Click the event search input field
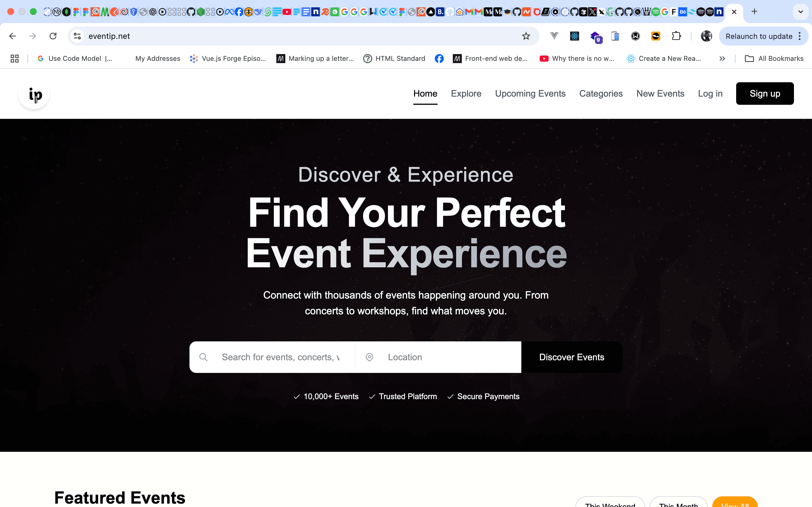 pyautogui.click(x=280, y=357)
